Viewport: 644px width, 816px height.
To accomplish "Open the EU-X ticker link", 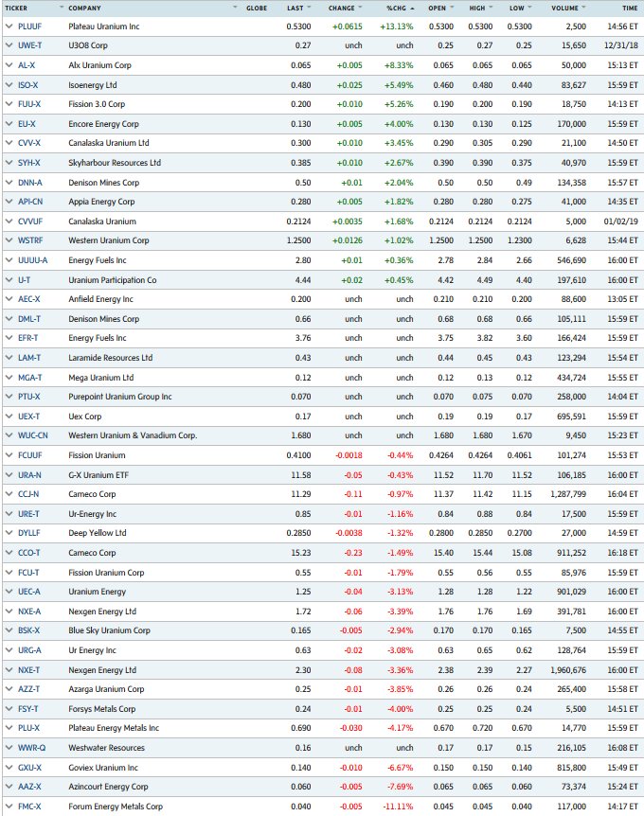I will point(27,124).
